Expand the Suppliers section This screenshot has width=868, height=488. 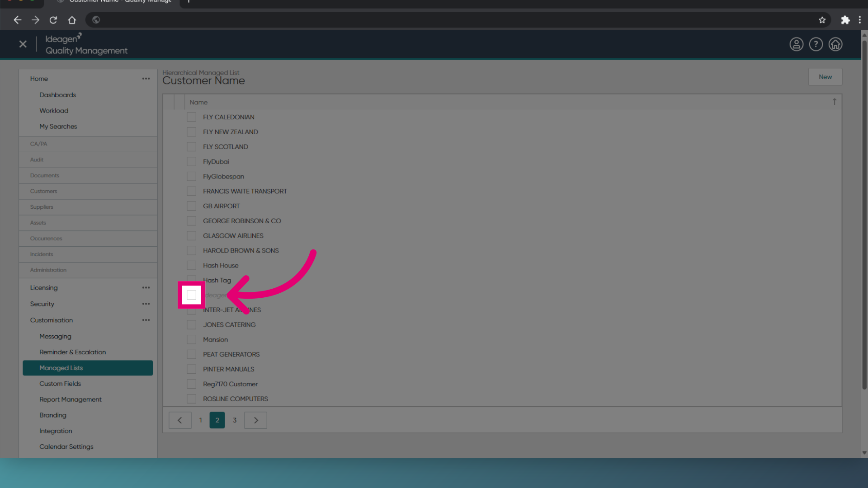(x=88, y=207)
